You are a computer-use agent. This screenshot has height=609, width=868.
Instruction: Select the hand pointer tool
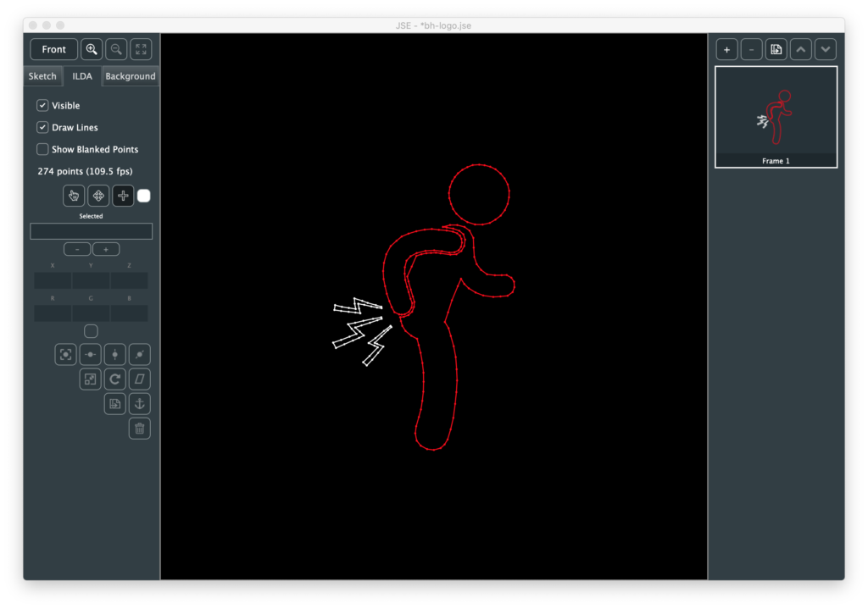click(73, 196)
